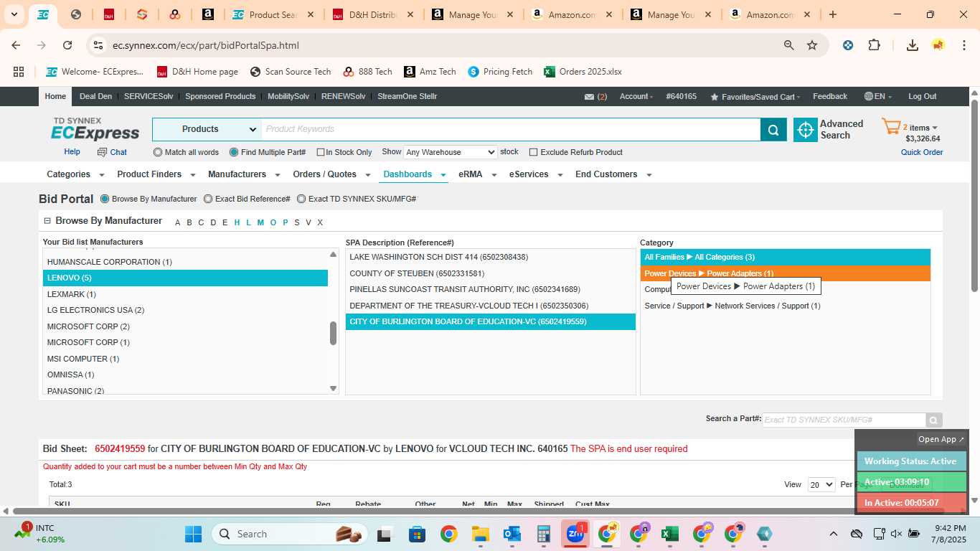This screenshot has width=980, height=551.
Task: Open Windows Start menu
Action: [194, 534]
